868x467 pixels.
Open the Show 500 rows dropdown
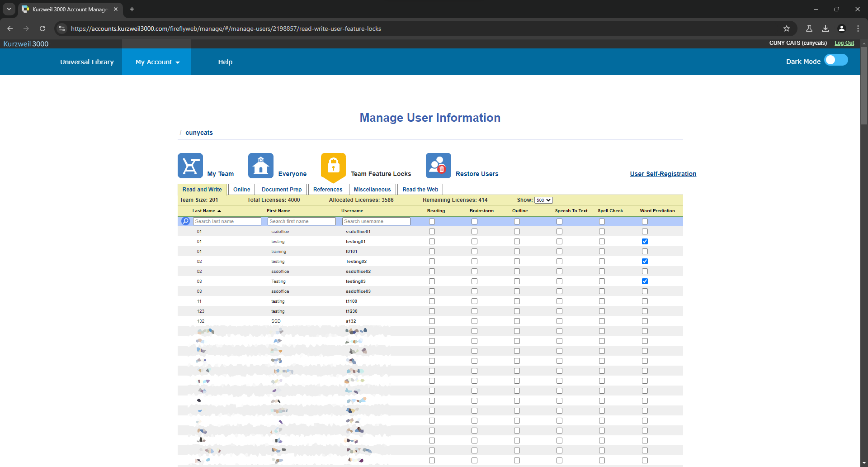(x=543, y=200)
